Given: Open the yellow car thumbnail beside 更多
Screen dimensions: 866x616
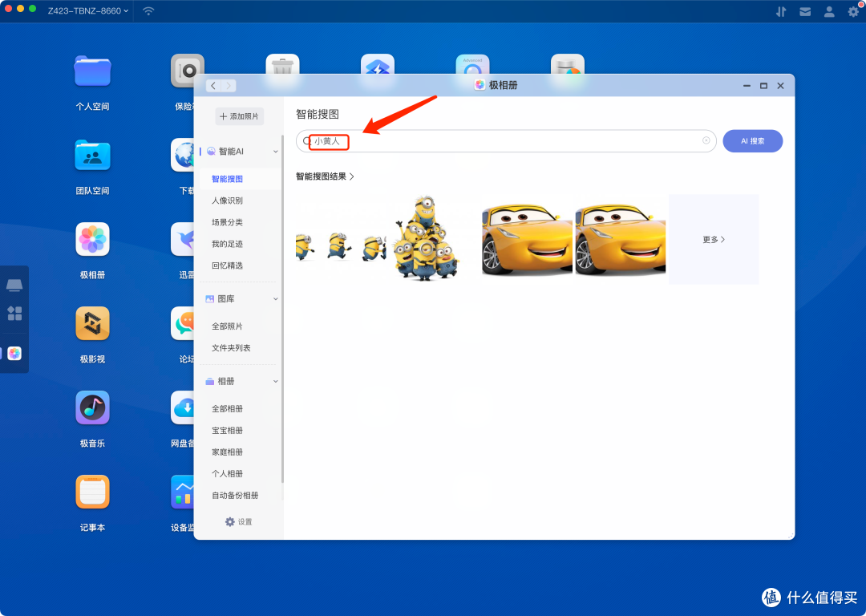Looking at the screenshot, I should (620, 239).
